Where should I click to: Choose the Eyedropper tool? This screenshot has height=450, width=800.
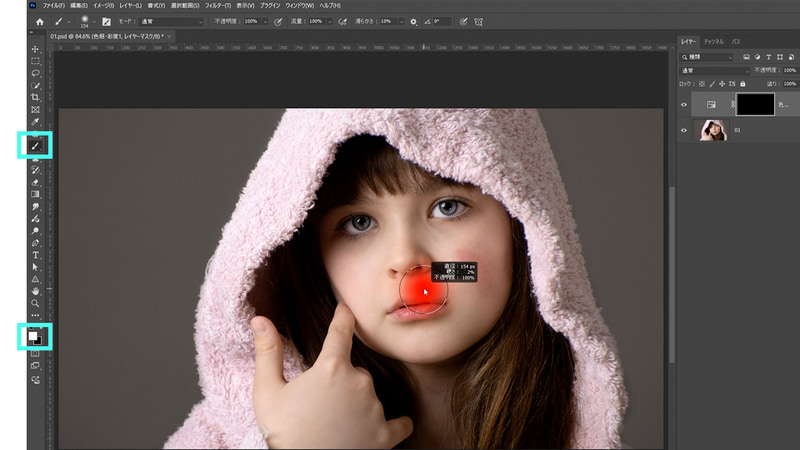36,122
